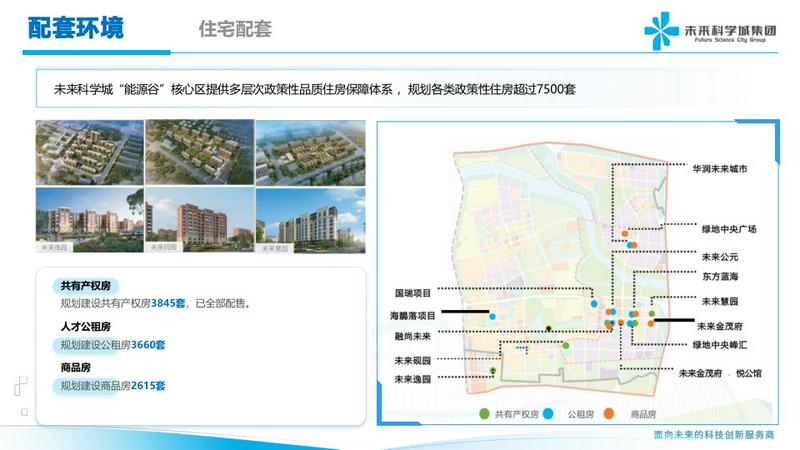Open the 未来逸园 building photo
This screenshot has height=450, width=800.
pyautogui.click(x=90, y=220)
